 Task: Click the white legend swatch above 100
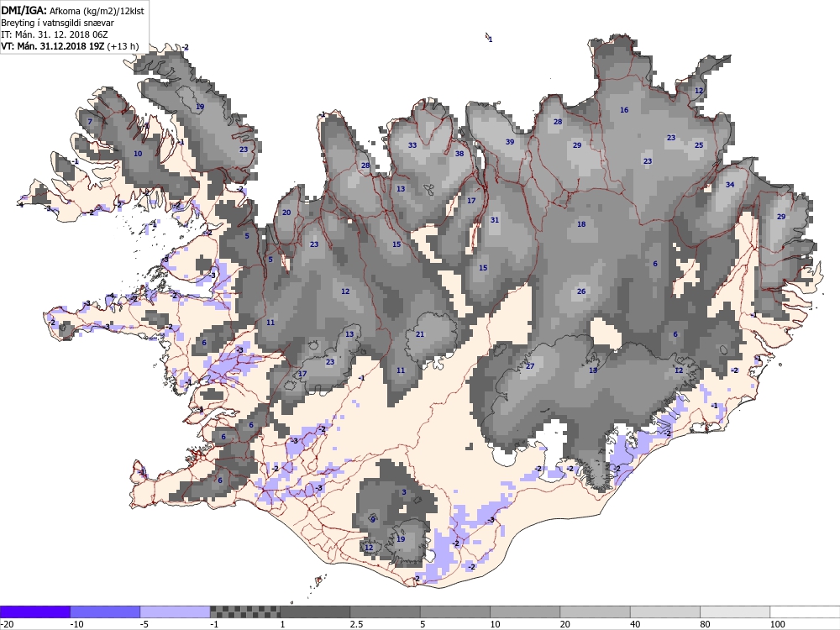tap(805, 612)
